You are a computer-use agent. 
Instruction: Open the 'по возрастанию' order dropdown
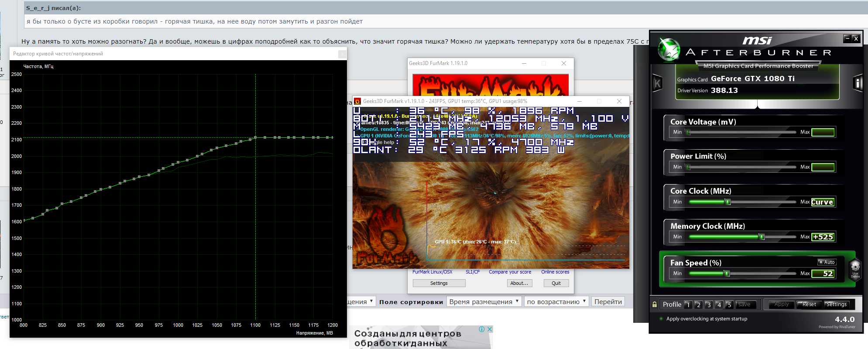[556, 301]
